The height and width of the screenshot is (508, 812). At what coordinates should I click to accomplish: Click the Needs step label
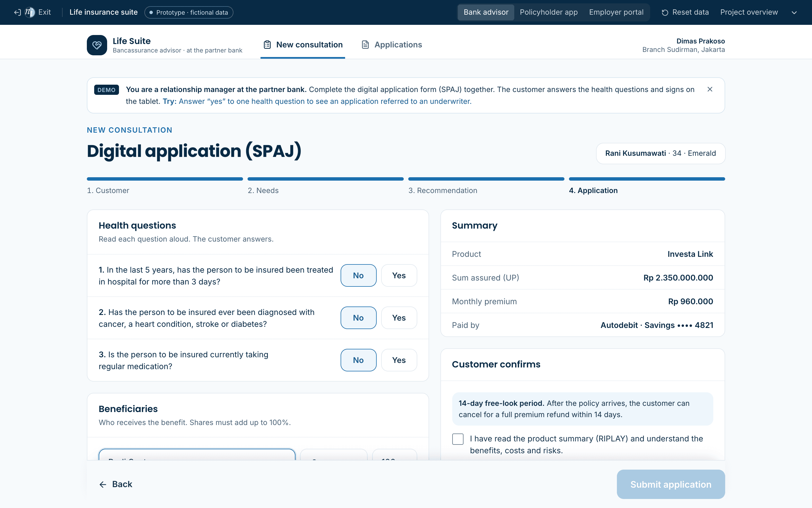[263, 190]
